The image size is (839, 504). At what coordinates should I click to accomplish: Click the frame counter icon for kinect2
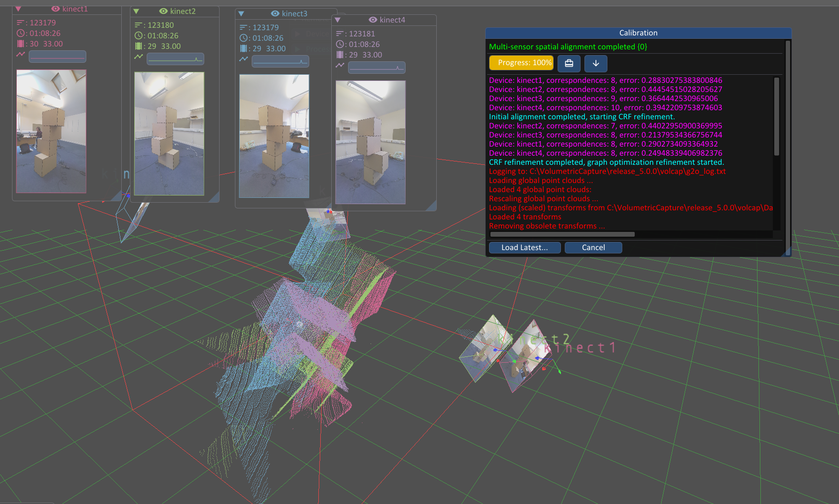pyautogui.click(x=138, y=24)
